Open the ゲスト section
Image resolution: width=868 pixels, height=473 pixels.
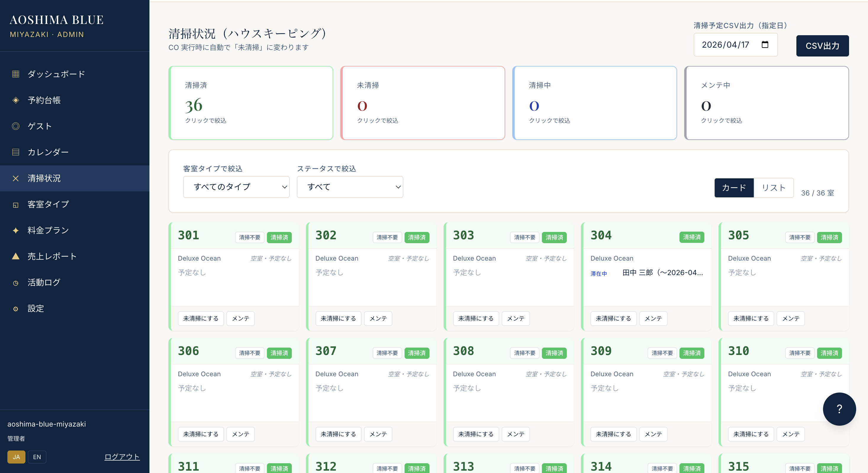75,126
